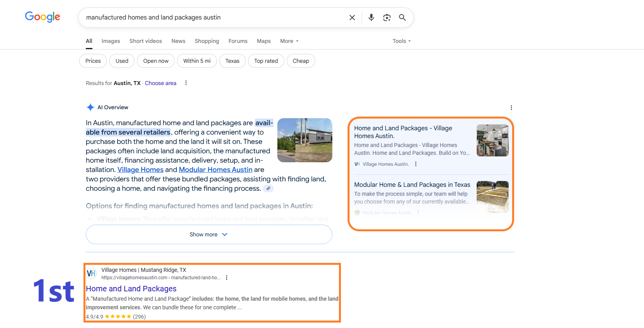
Task: Start voice search with microphone icon
Action: point(371,18)
